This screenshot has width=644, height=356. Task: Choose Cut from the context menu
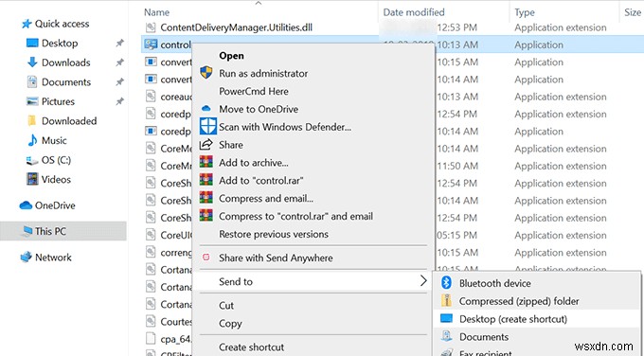point(226,306)
